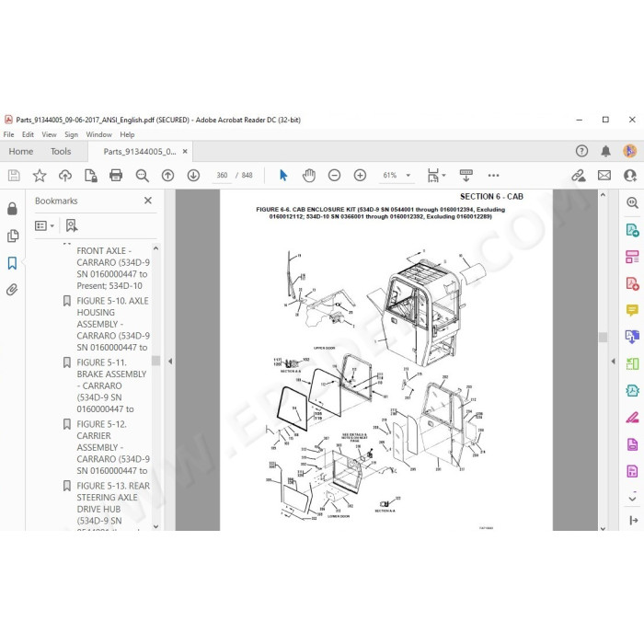
Task: Zoom in with the plus button
Action: click(361, 176)
